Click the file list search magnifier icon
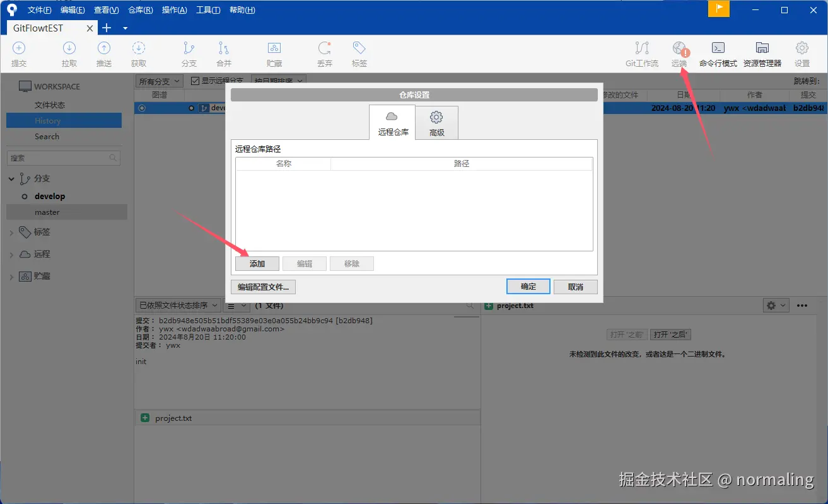 [x=470, y=305]
